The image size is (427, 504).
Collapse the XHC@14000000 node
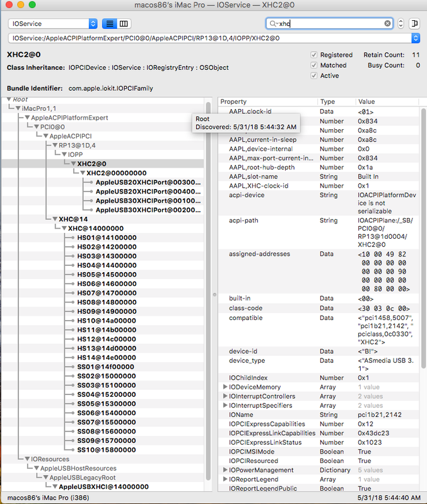click(64, 229)
